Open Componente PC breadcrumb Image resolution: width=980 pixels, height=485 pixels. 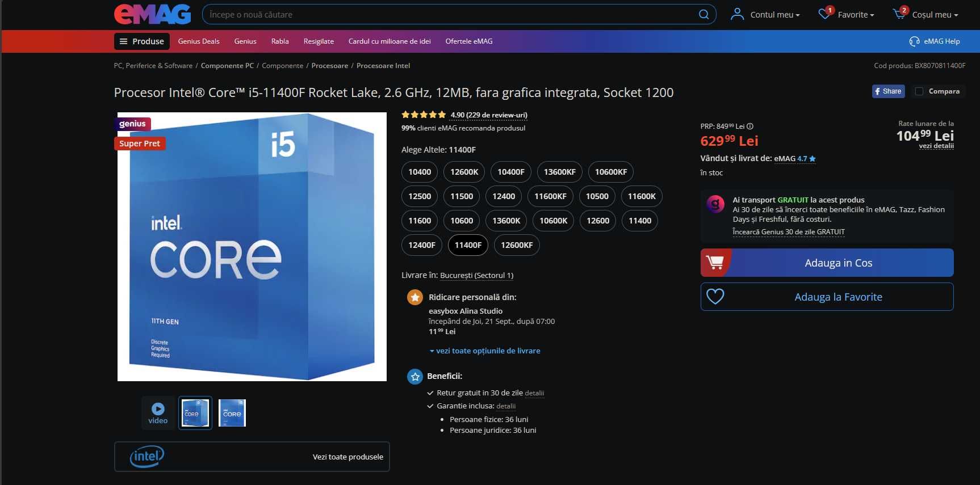pyautogui.click(x=227, y=66)
